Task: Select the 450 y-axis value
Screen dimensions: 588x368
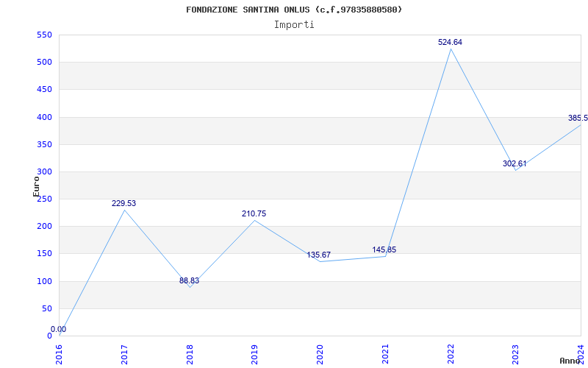Action: tap(44, 90)
